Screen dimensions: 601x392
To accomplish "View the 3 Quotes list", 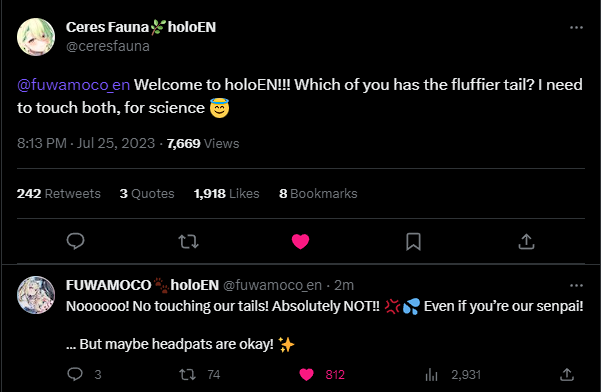I will [147, 194].
